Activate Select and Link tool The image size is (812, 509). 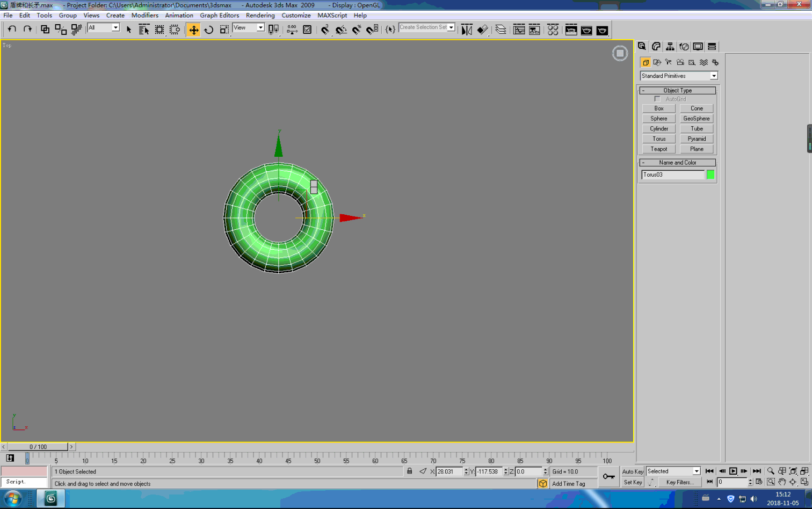tap(45, 30)
